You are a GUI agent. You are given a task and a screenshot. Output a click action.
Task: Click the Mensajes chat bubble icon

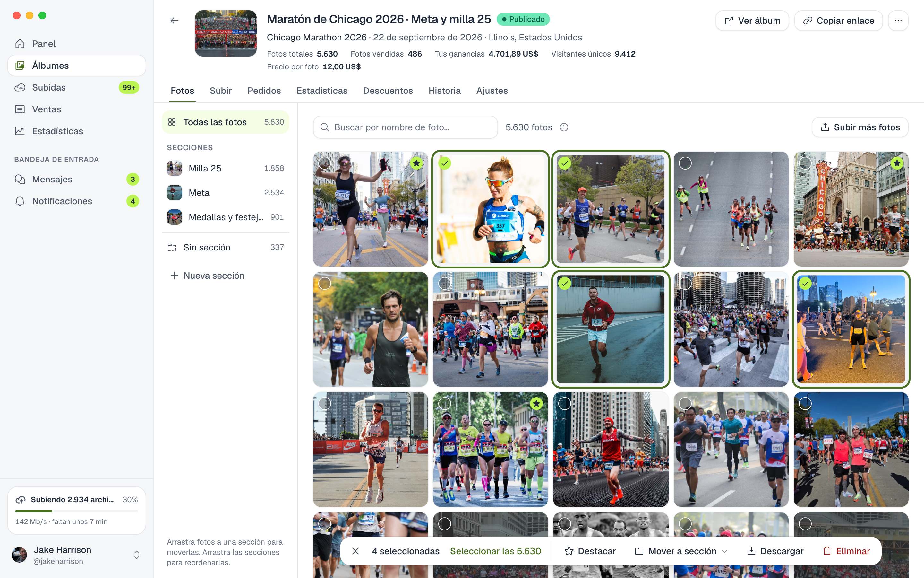pyautogui.click(x=20, y=179)
